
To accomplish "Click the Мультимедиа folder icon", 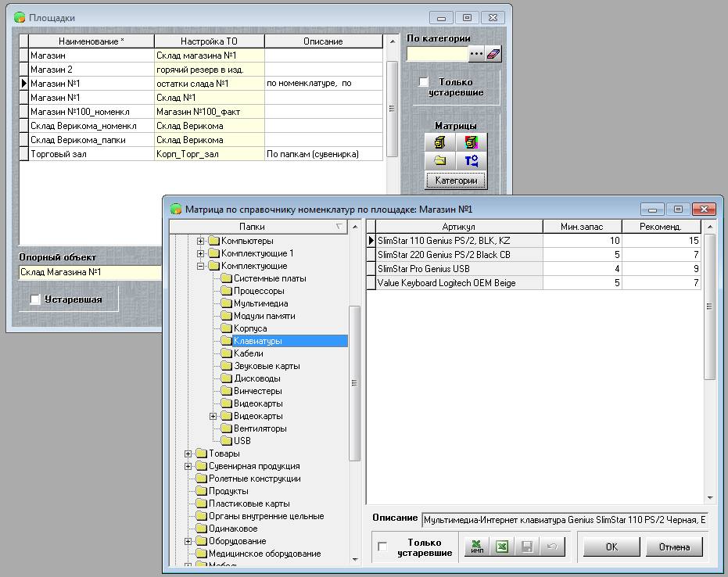I will pos(226,303).
